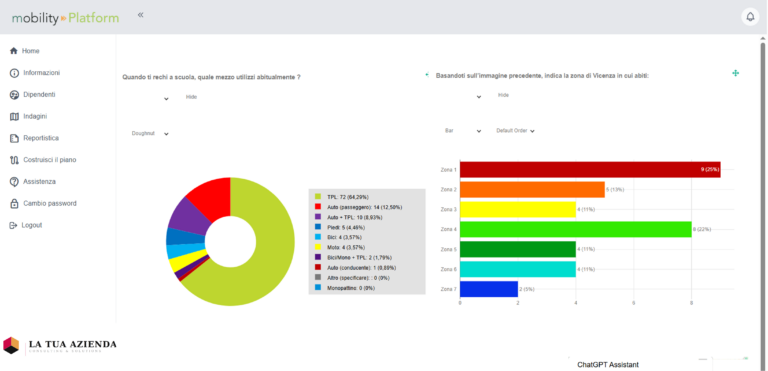This screenshot has height=371, width=768.
Task: Toggle the Auto (passeggero) red legend swatch
Action: pyautogui.click(x=317, y=207)
